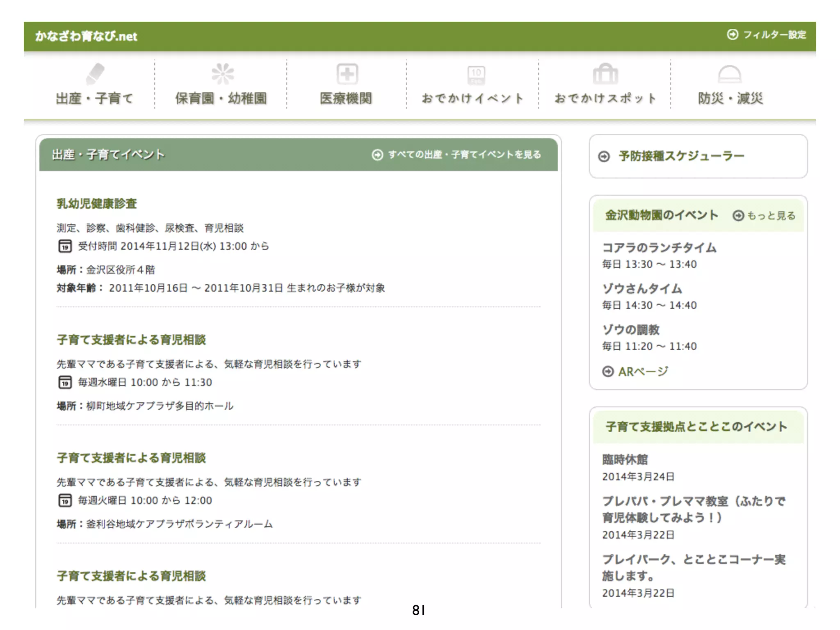This screenshot has width=840, height=630.
Task: Click the かなざわ育なび.net site logo
Action: coord(86,36)
